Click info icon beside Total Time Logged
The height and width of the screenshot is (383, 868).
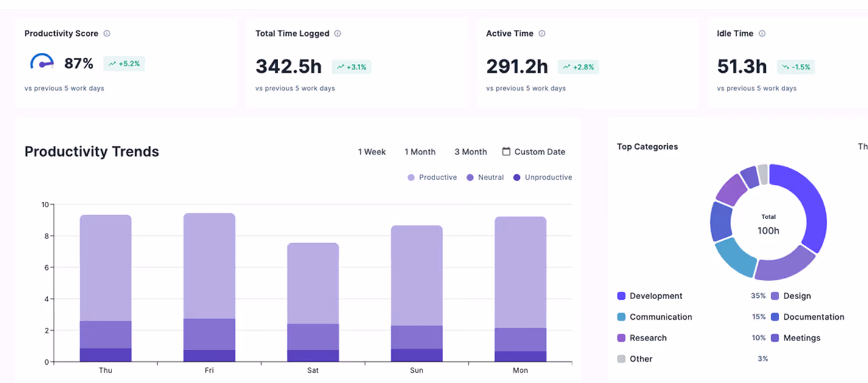point(338,33)
